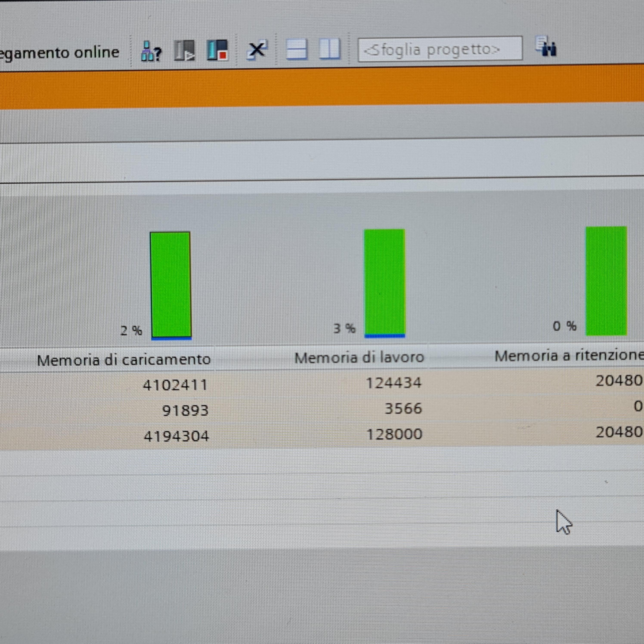Click the Memoria di caricamento usage bar
The width and height of the screenshot is (644, 644).
171,286
